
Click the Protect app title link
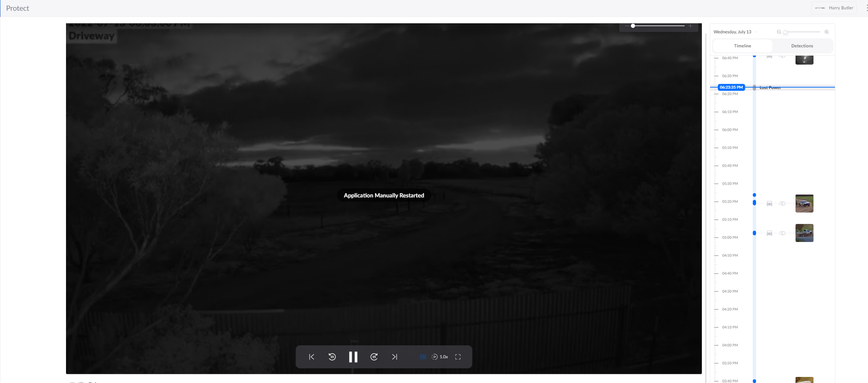coord(17,8)
